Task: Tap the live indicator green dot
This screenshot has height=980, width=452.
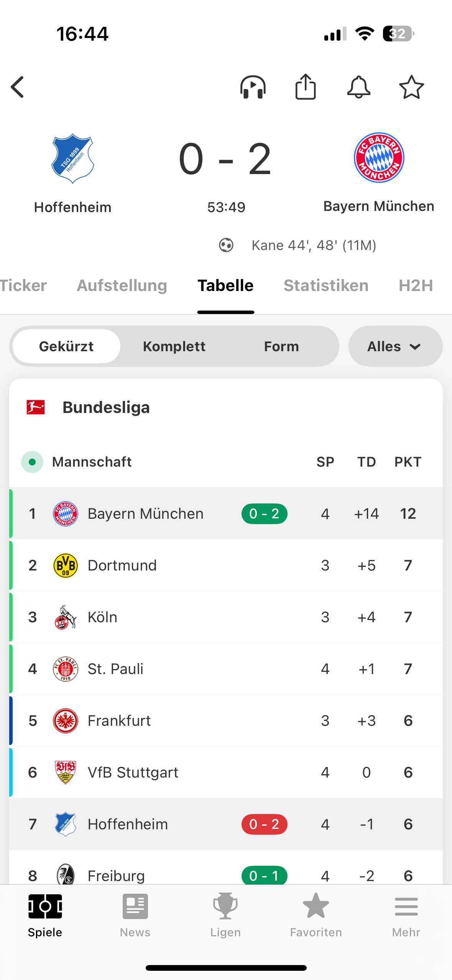Action: pos(32,462)
